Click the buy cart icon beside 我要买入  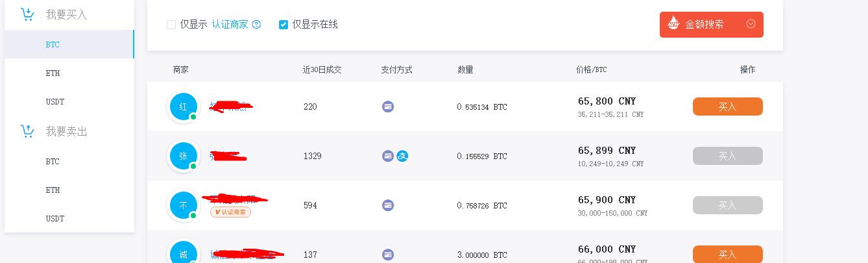click(x=27, y=14)
